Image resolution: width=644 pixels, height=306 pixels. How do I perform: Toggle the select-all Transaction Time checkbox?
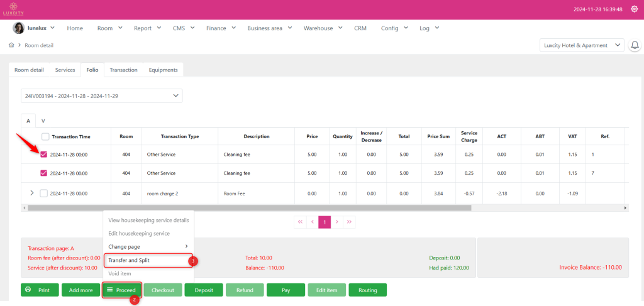45,137
